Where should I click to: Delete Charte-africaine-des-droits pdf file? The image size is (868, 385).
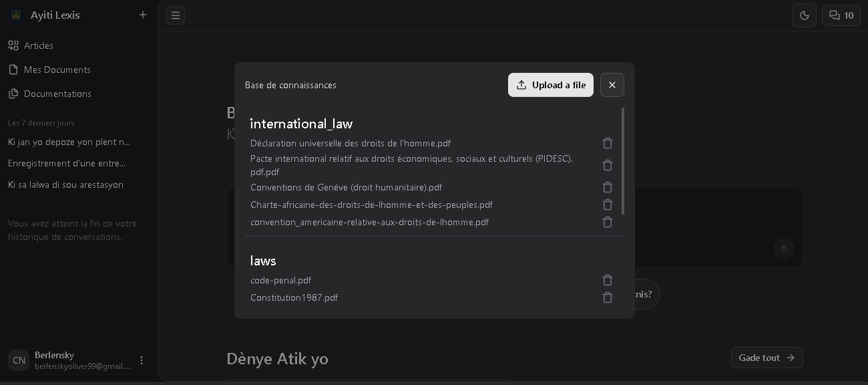tap(607, 205)
